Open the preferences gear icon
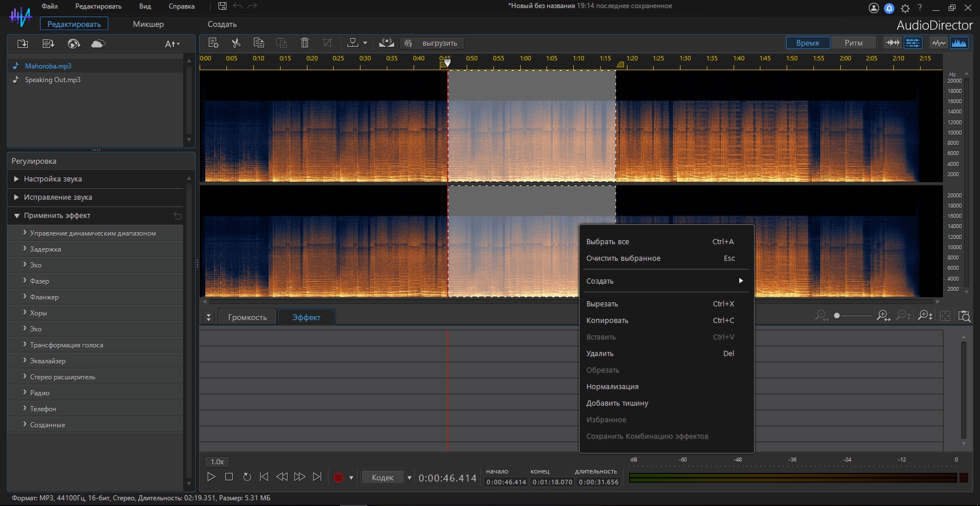980x506 pixels. tap(905, 8)
